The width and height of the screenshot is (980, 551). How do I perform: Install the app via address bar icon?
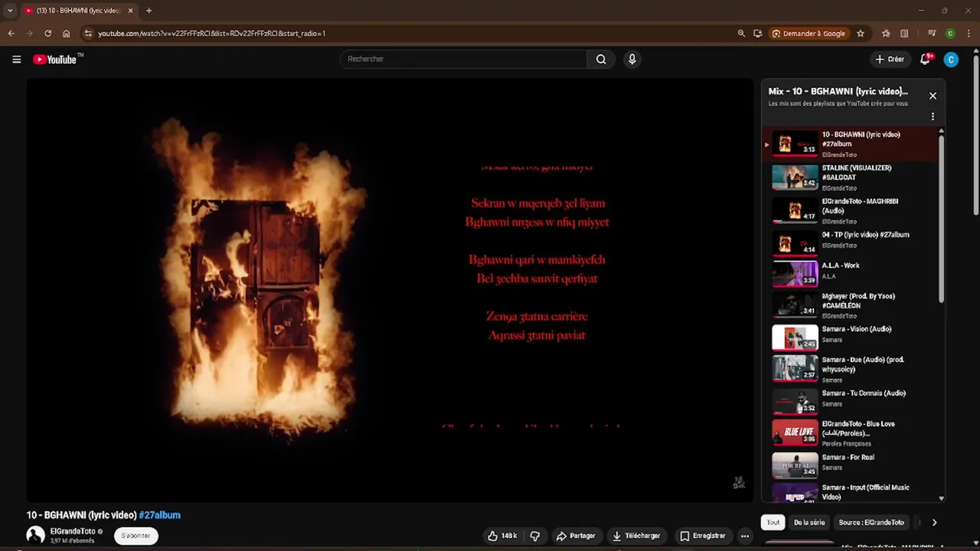point(757,33)
